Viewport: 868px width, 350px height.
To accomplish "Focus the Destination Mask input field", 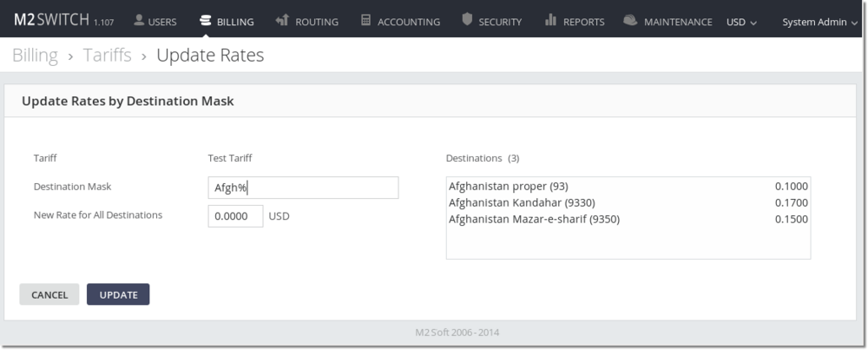I will (303, 188).
